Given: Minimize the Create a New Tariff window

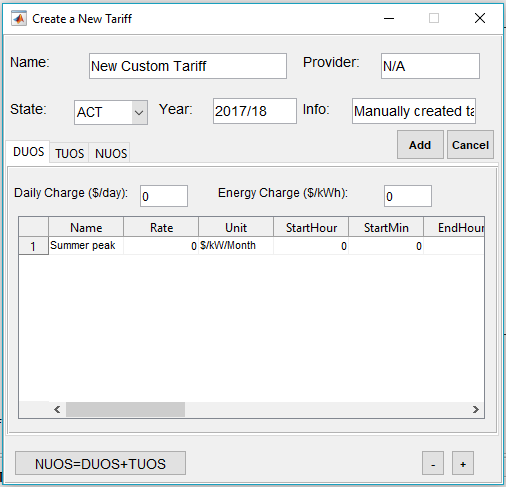Looking at the screenshot, I should tap(389, 18).
